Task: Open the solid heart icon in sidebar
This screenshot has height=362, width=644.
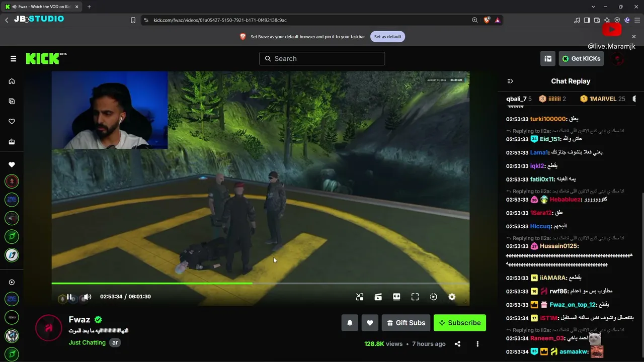Action: pyautogui.click(x=12, y=165)
